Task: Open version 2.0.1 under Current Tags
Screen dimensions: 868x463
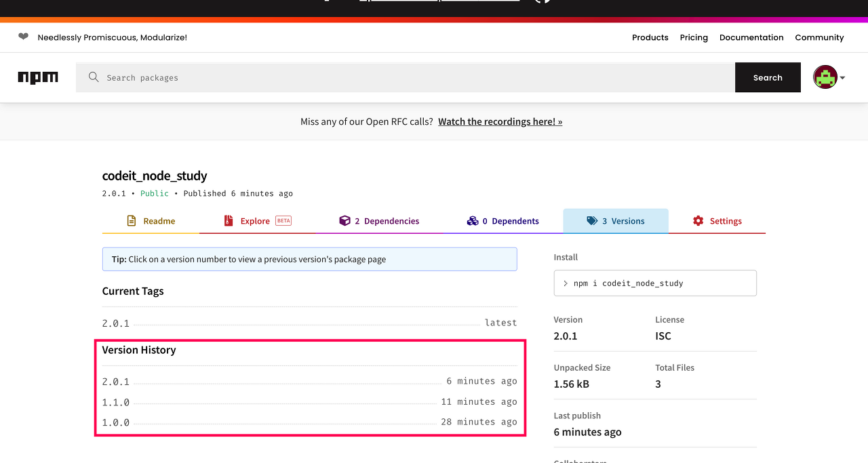Action: click(116, 323)
